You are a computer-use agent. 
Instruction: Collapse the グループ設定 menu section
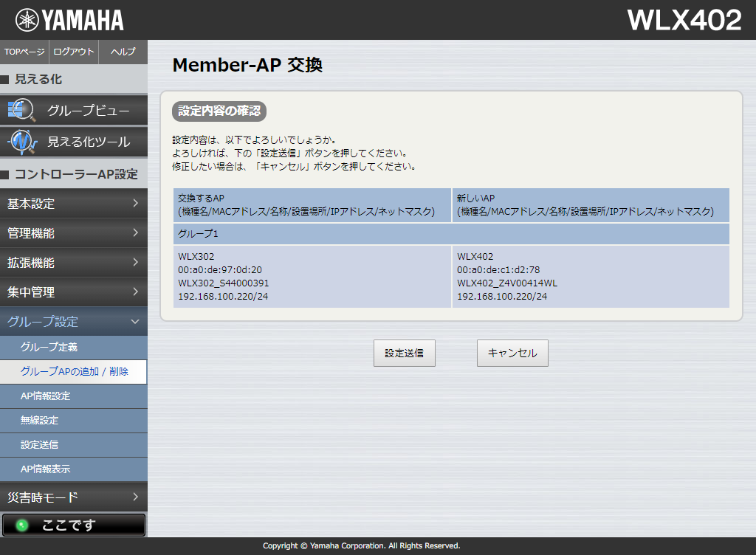tap(73, 322)
